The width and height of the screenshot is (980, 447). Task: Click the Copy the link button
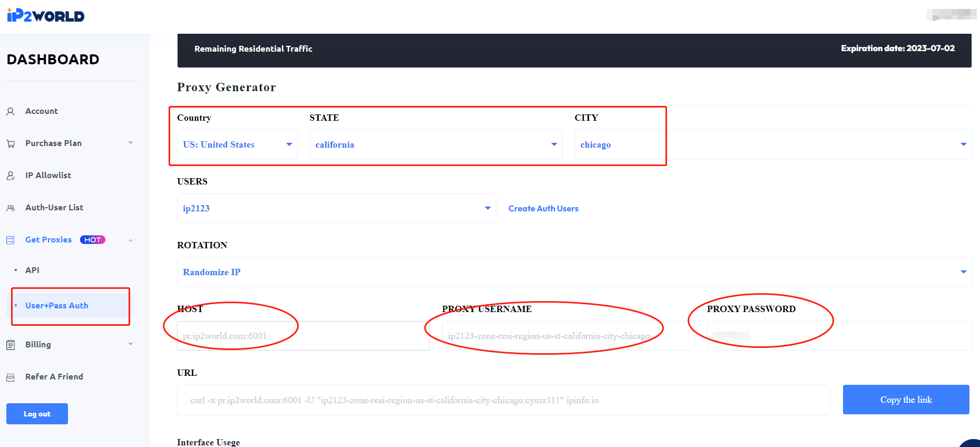[x=906, y=400]
